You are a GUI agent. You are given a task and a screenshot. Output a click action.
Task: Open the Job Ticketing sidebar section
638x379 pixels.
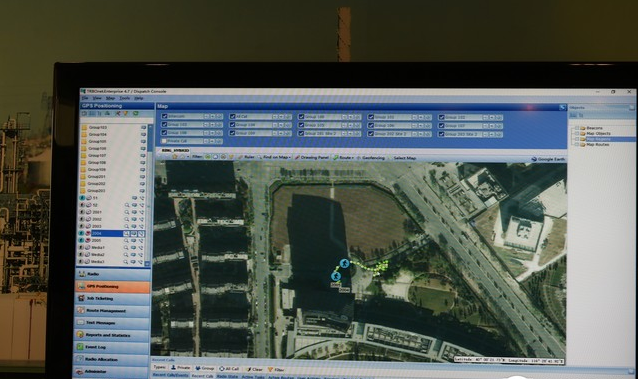[x=112, y=298]
